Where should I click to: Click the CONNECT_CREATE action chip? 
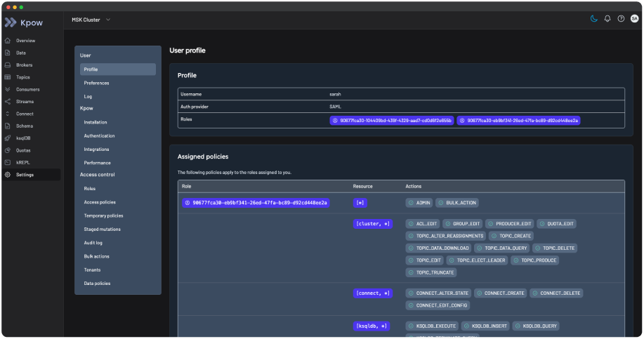click(500, 293)
